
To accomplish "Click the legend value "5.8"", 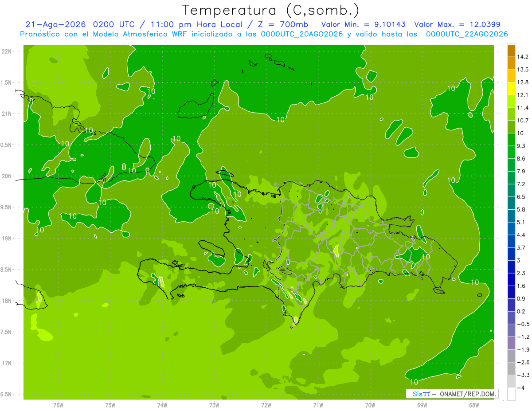I will point(521,210).
